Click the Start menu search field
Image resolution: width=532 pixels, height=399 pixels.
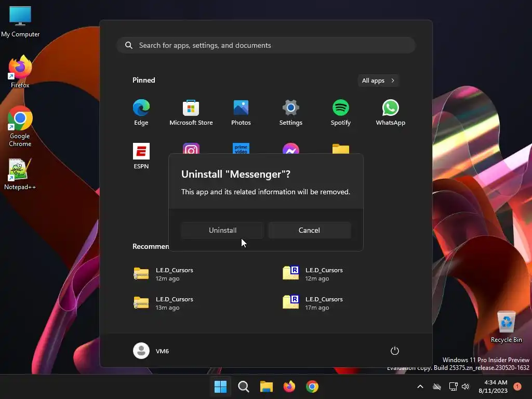coord(266,45)
